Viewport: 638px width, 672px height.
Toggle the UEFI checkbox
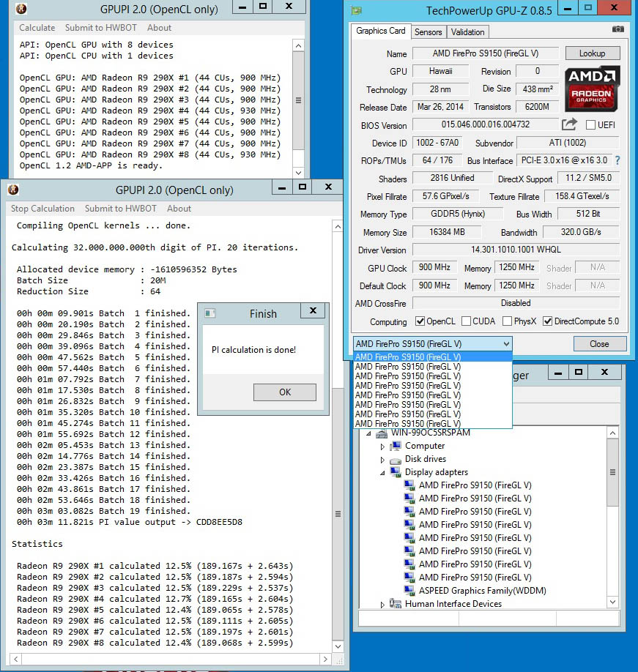pos(590,125)
